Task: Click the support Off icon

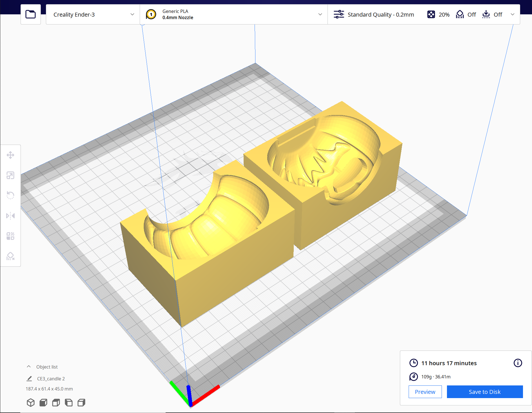Action: pyautogui.click(x=460, y=14)
